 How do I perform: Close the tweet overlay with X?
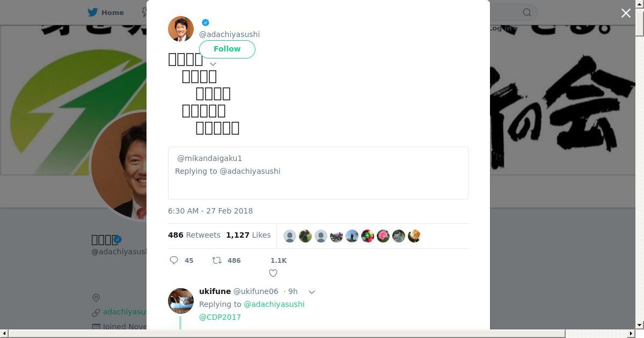(x=626, y=13)
